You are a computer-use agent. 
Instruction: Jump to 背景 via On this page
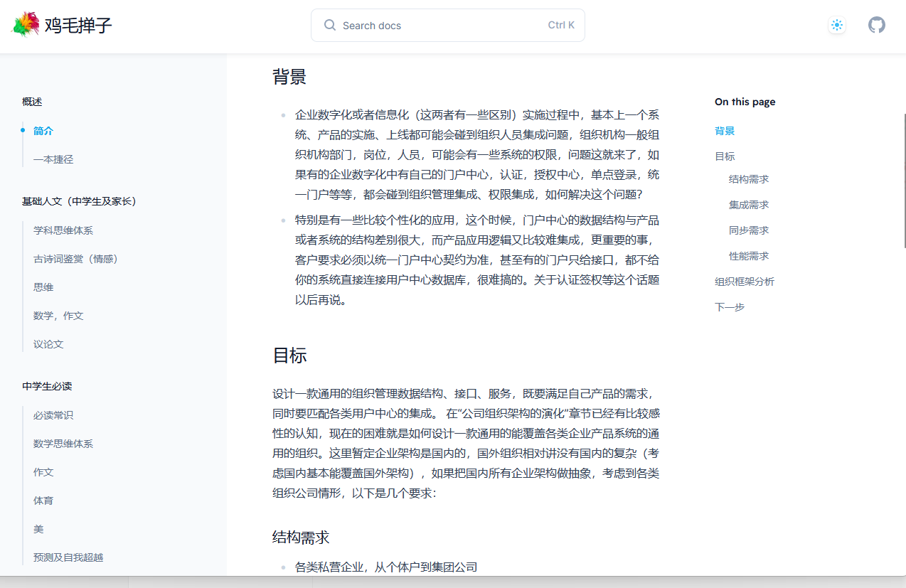click(x=724, y=131)
